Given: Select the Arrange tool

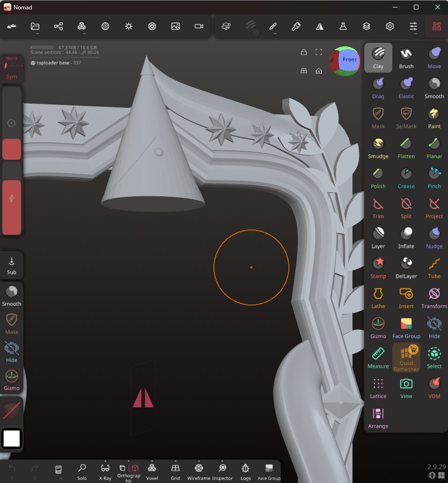Looking at the screenshot, I should coord(378,418).
